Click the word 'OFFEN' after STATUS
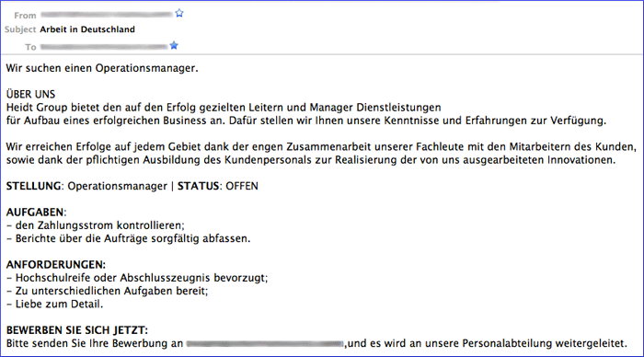 pos(242,186)
